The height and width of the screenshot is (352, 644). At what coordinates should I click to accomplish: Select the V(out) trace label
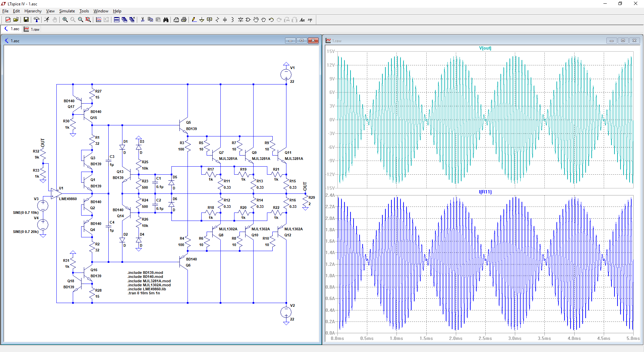[485, 48]
